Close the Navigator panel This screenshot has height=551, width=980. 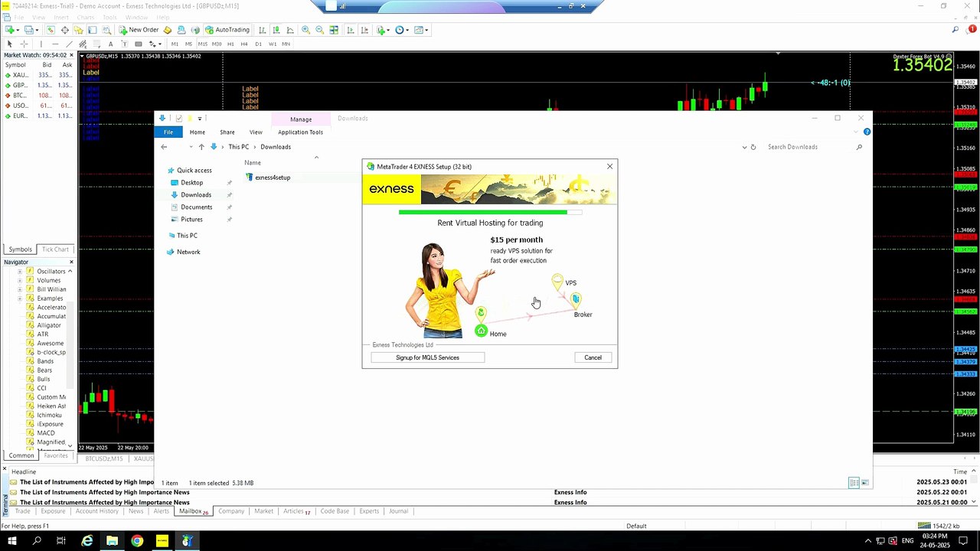pyautogui.click(x=71, y=262)
